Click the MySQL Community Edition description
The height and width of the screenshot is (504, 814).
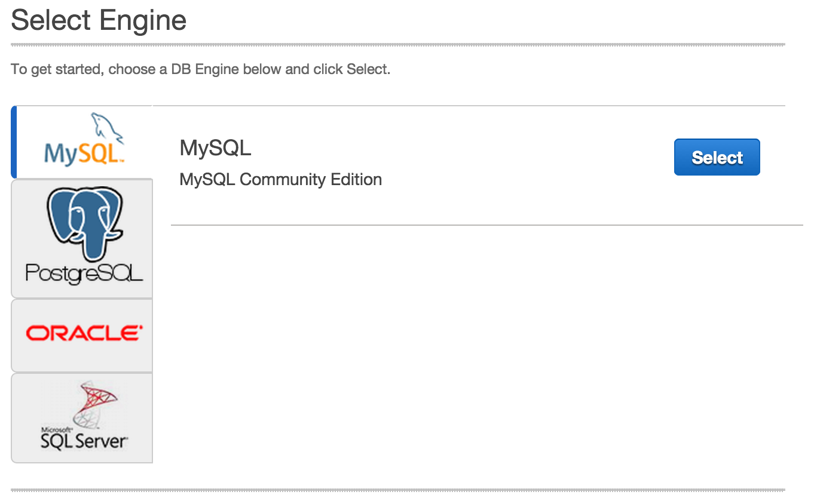(280, 179)
